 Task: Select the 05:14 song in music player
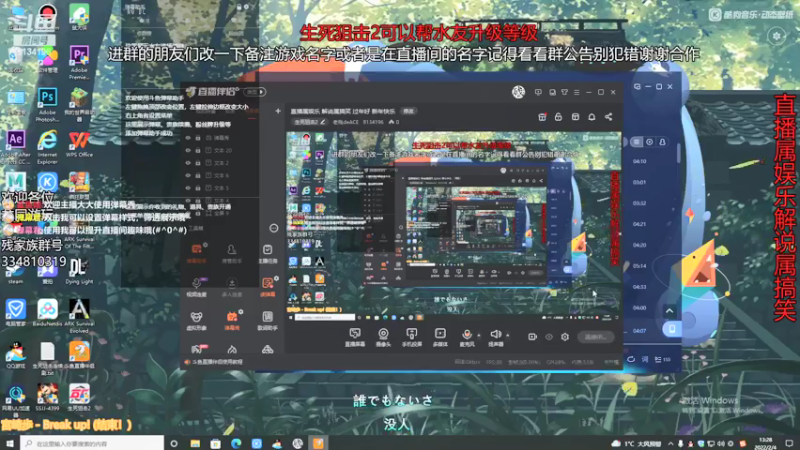639,266
